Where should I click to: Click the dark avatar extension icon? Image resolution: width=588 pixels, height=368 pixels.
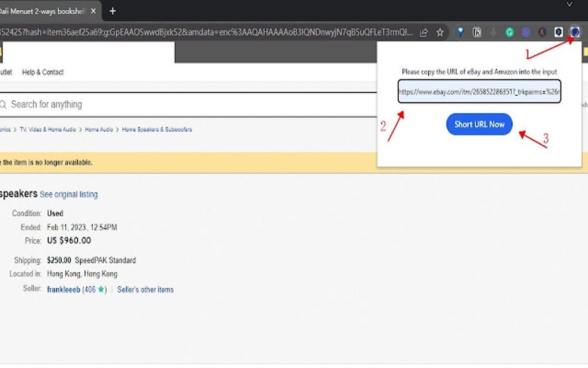click(x=558, y=32)
